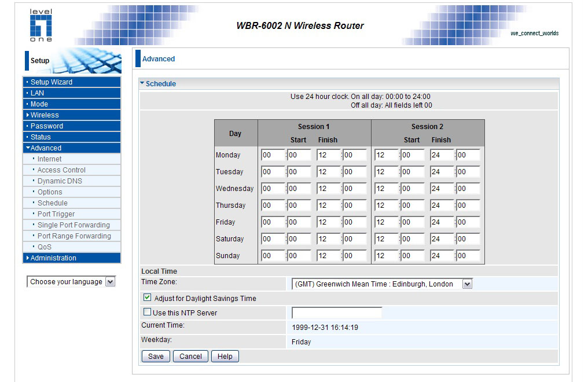The height and width of the screenshot is (382, 588).
Task: Expand the Wireless menu section
Action: click(72, 115)
